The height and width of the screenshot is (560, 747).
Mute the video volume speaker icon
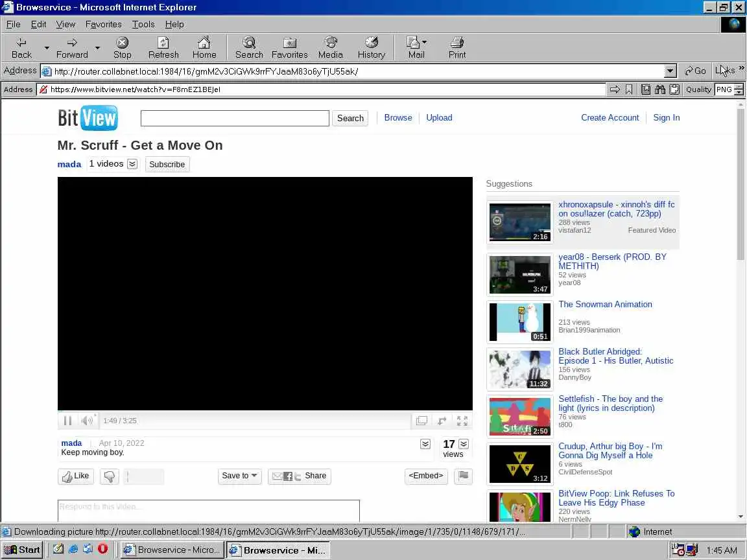87,421
